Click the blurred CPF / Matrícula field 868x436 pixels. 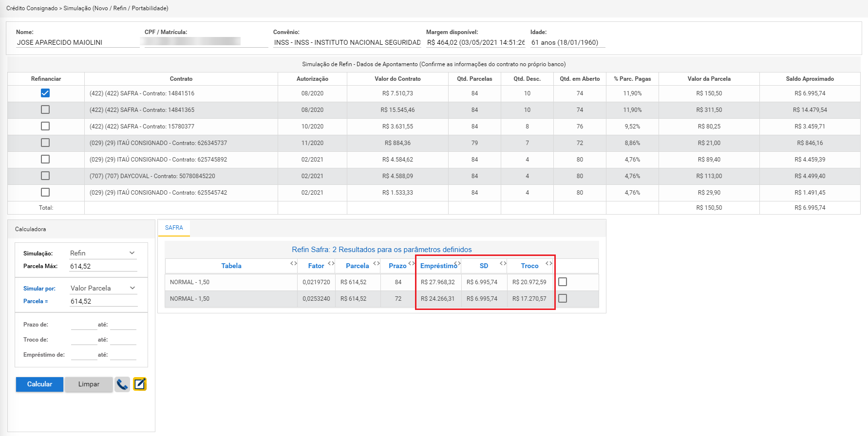206,42
